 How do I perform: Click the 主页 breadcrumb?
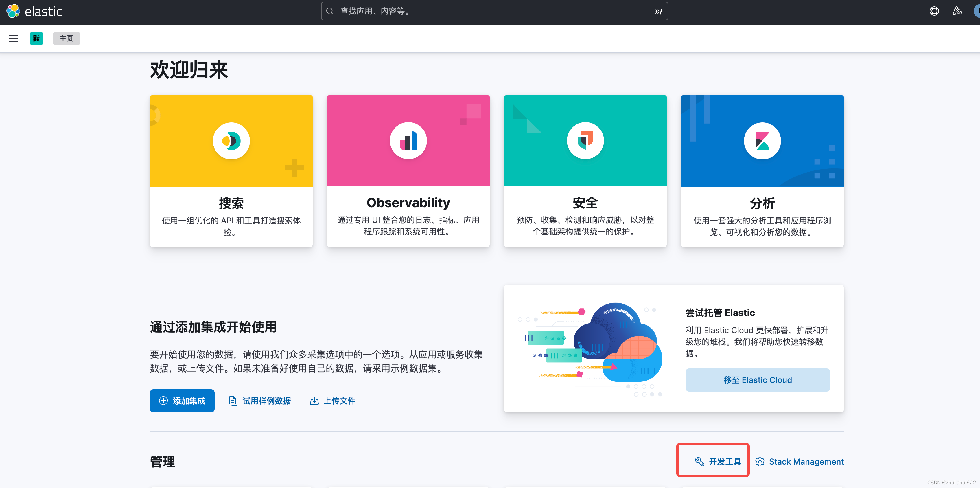pyautogui.click(x=67, y=38)
